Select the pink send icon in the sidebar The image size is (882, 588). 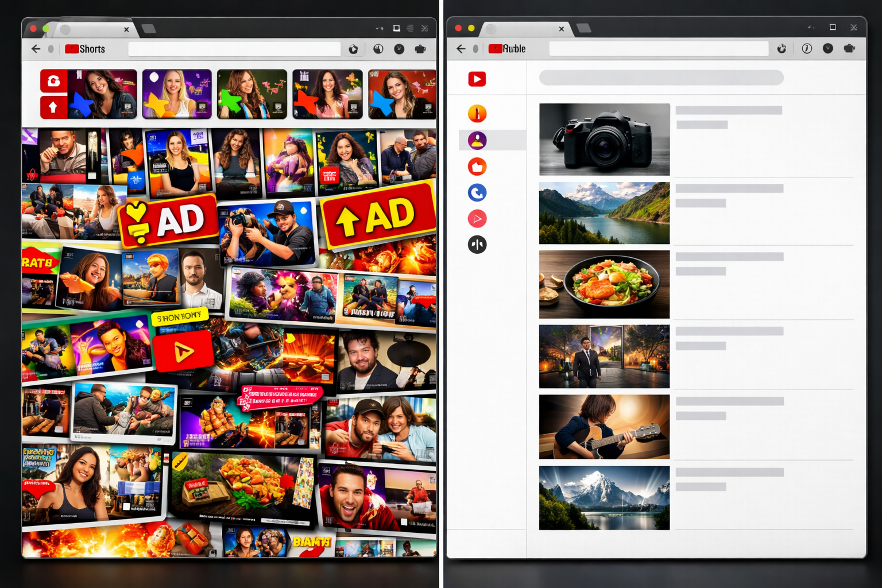click(477, 219)
